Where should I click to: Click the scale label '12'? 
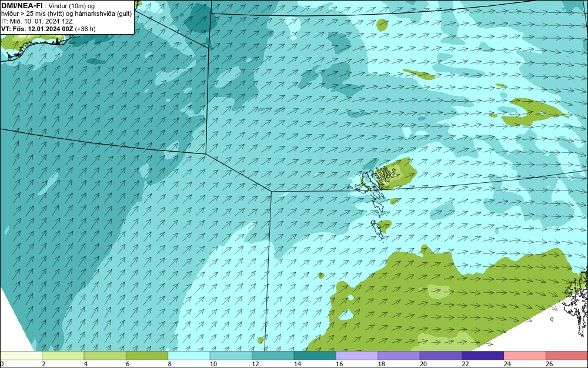[x=255, y=364]
